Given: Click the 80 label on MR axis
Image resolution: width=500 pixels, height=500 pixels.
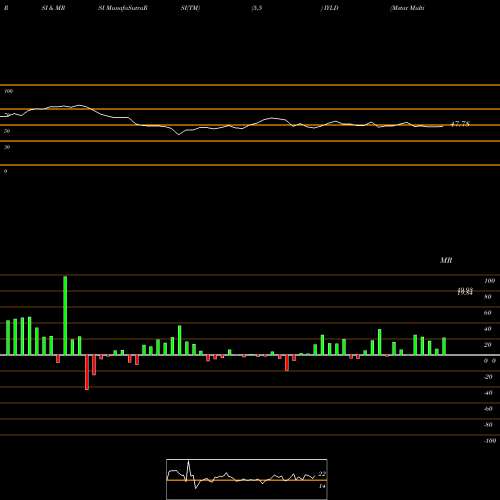Looking at the screenshot, I should pyautogui.click(x=488, y=297).
